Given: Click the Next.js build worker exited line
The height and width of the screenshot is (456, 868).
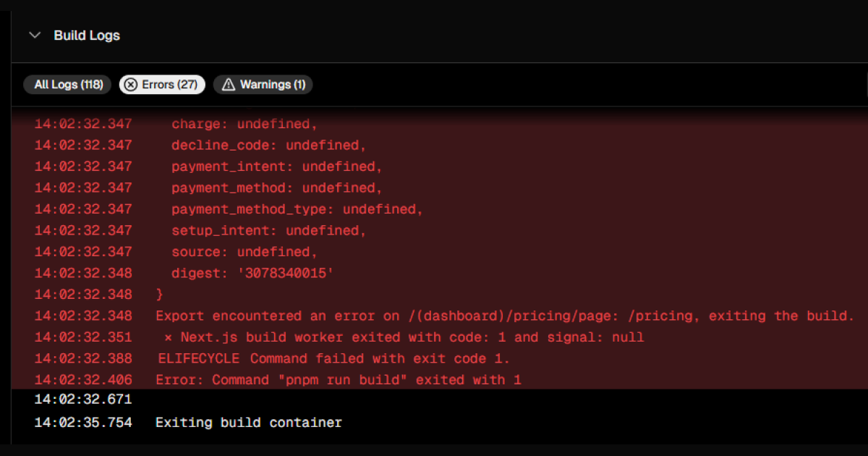Looking at the screenshot, I should coord(439,337).
